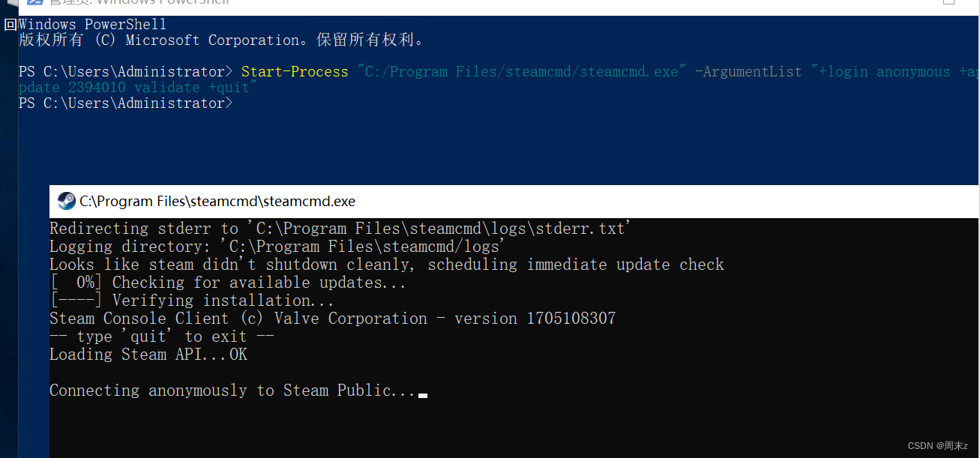Click the Valve Corporation version line
980x458 pixels.
[332, 318]
